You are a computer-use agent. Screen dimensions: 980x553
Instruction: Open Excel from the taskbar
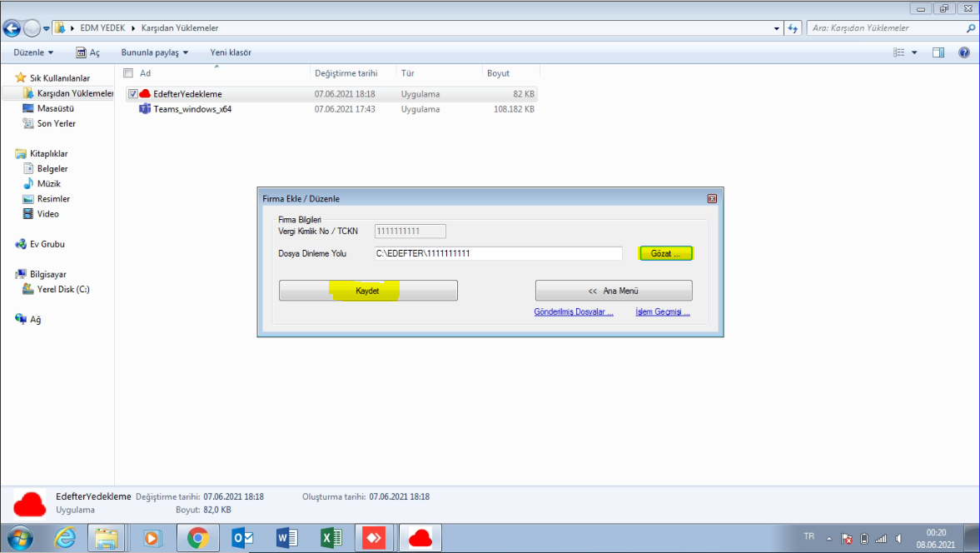click(331, 539)
